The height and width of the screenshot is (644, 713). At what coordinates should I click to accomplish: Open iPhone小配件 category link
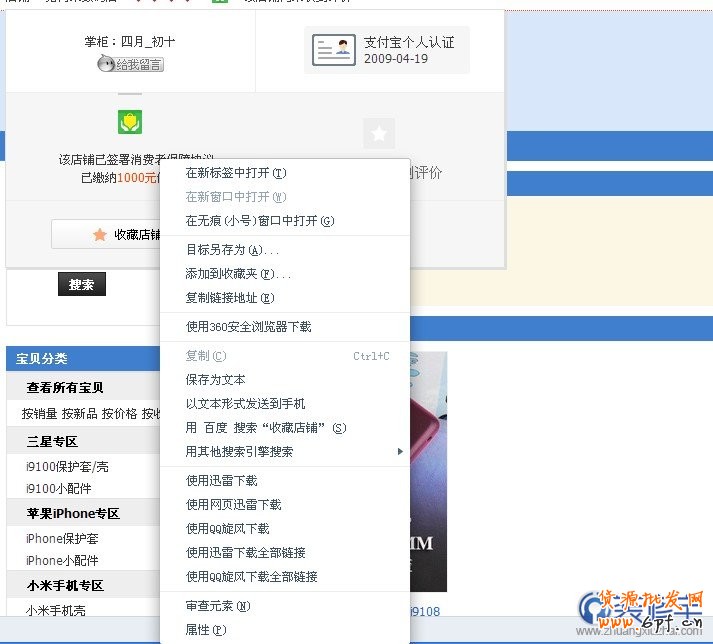[x=62, y=561]
